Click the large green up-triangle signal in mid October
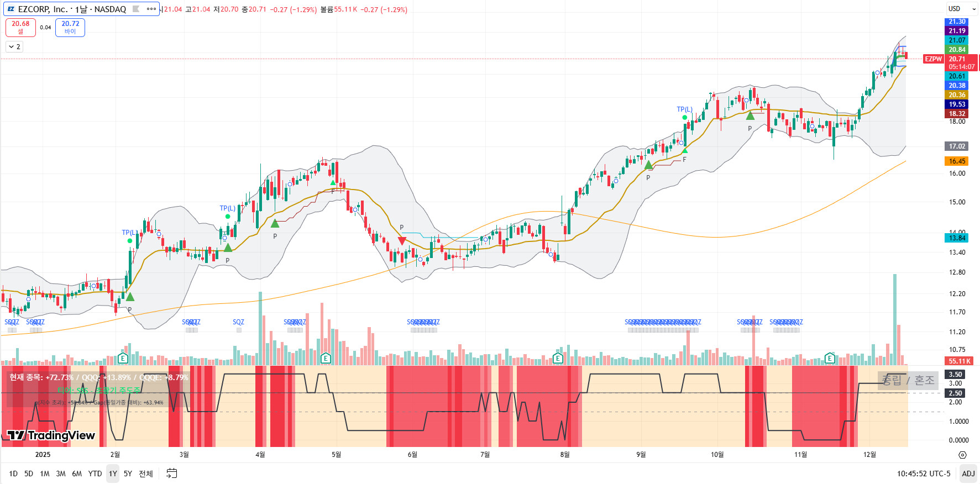Image resolution: width=980 pixels, height=484 pixels. click(750, 115)
